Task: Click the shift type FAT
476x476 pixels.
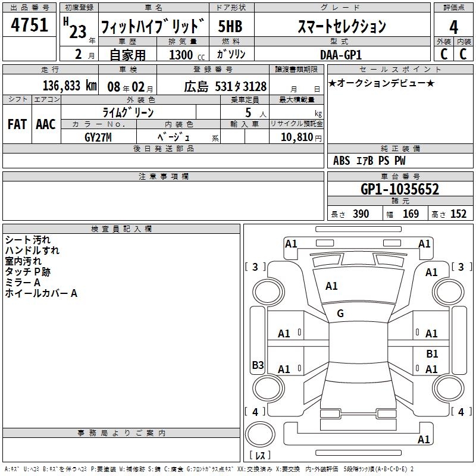Action: 17,124
